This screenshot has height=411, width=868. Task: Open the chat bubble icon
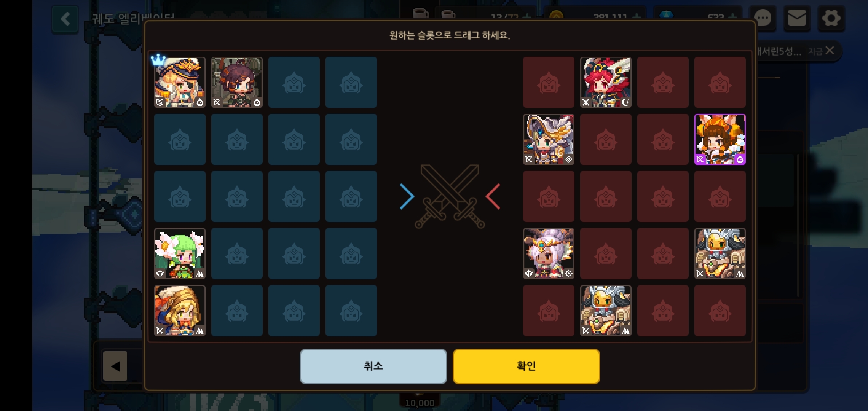point(763,18)
